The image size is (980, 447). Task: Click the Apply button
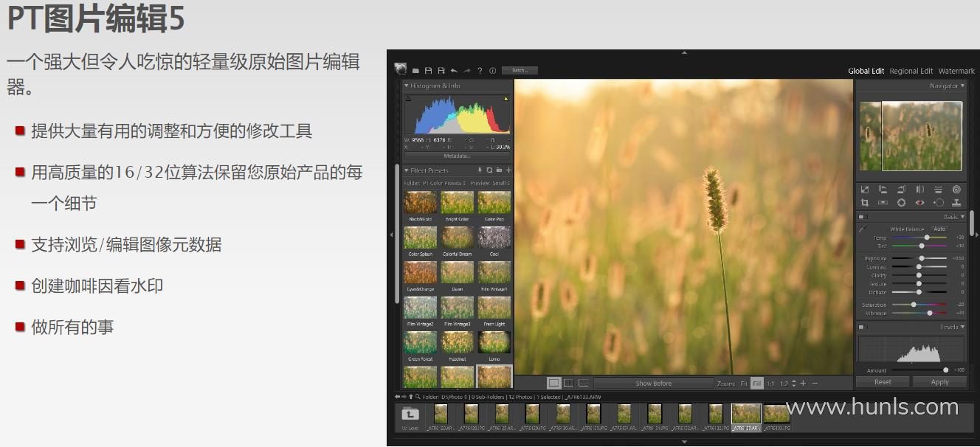(x=939, y=382)
